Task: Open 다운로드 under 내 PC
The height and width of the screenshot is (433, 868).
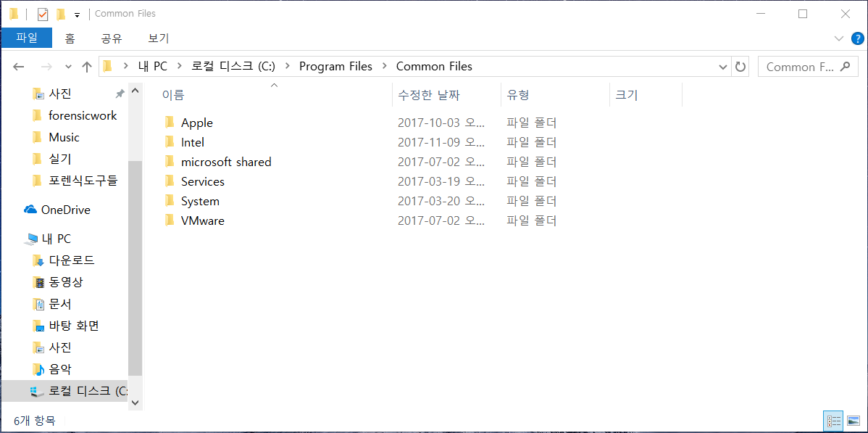Action: tap(72, 260)
